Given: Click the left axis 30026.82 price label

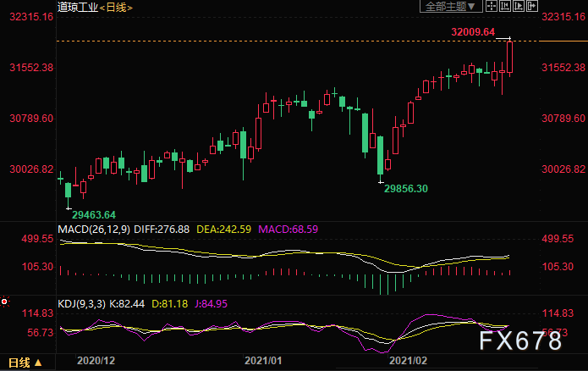Looking at the screenshot, I should click(31, 169).
